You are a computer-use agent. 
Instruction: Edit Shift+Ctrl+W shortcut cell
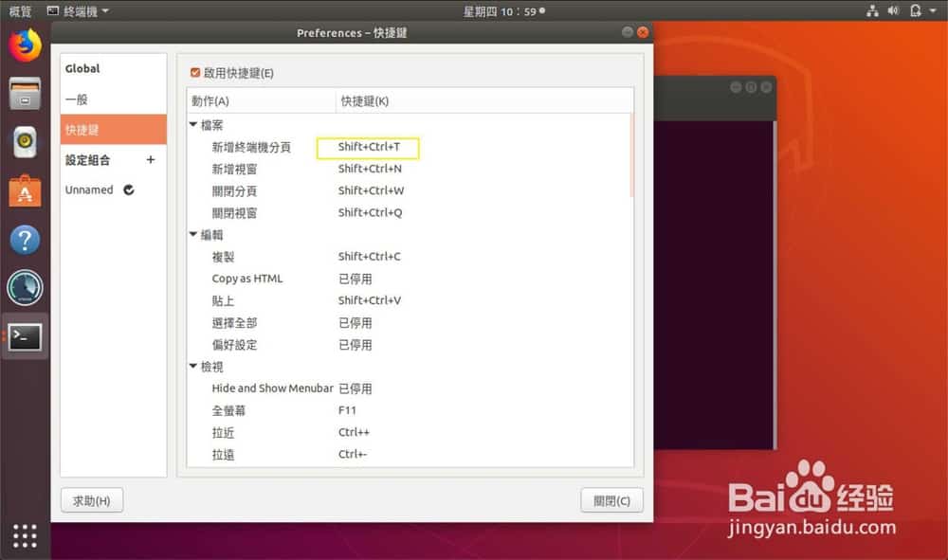click(x=371, y=190)
